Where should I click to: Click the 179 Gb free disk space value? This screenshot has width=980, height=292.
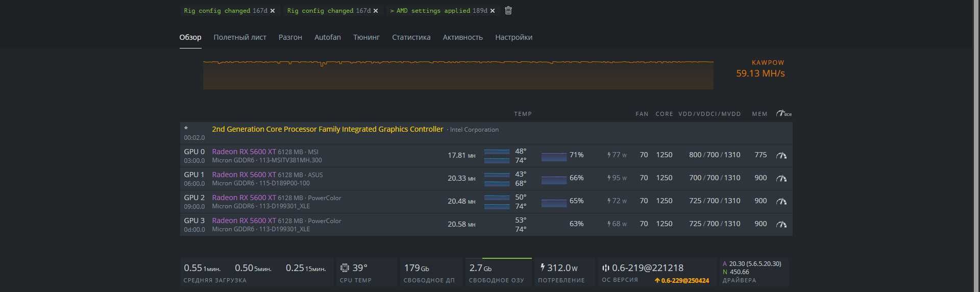pos(416,267)
